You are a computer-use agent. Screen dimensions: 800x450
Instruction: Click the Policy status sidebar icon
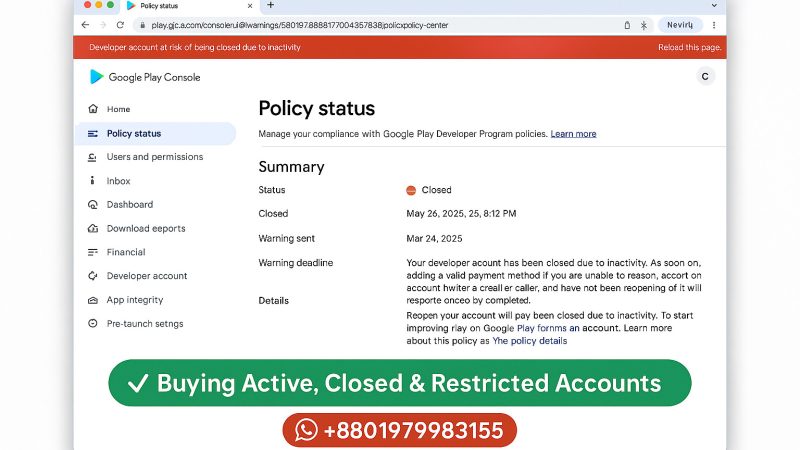click(93, 134)
